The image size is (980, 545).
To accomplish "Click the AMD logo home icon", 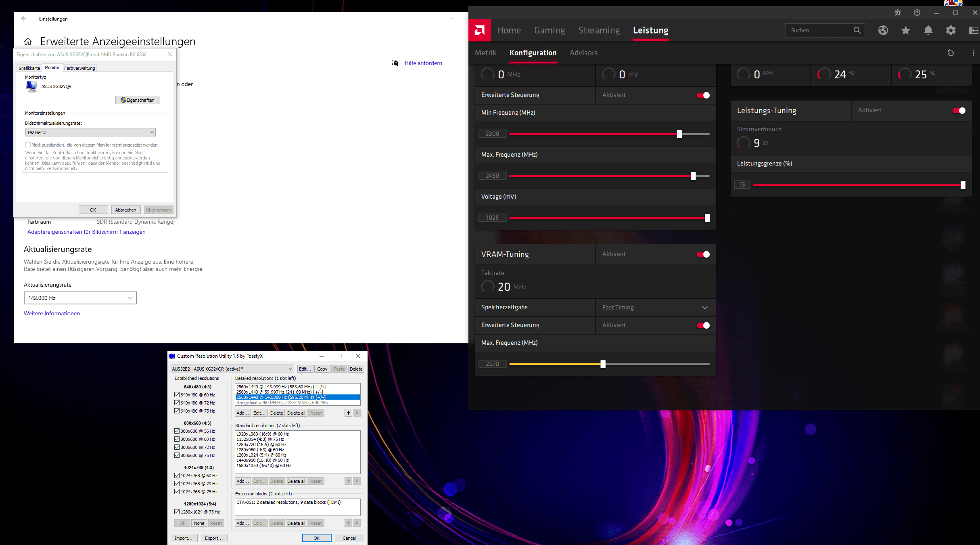I will [480, 30].
